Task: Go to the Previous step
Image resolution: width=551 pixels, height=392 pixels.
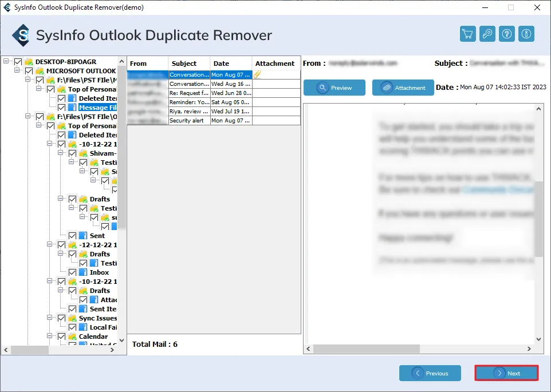Action: pos(430,373)
